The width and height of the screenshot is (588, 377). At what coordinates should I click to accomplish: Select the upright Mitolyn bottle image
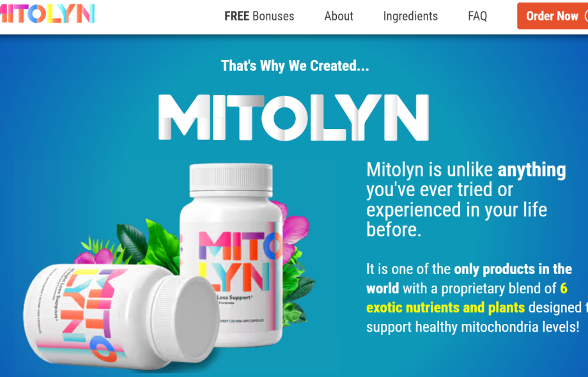click(x=232, y=254)
